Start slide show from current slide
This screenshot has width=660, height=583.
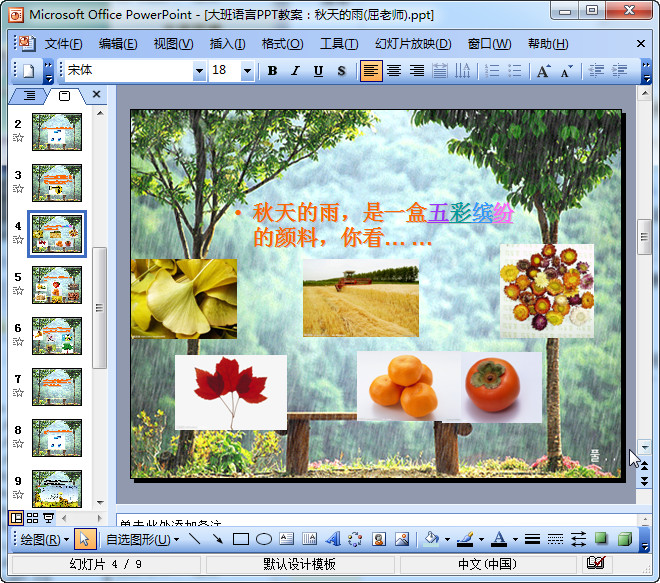[49, 518]
